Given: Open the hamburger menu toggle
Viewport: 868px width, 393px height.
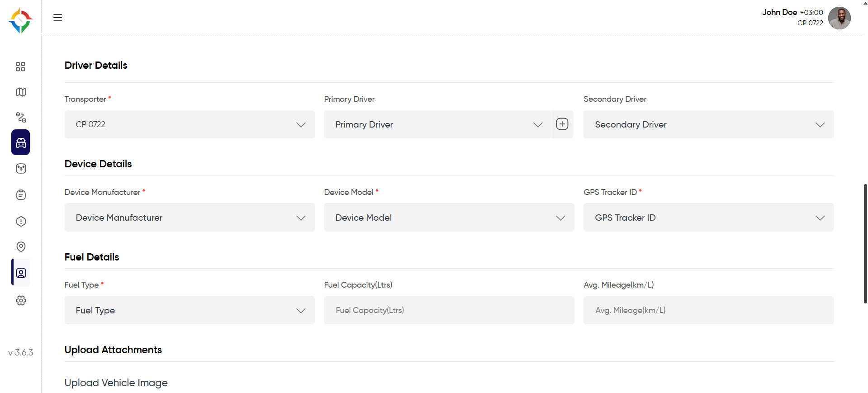Looking at the screenshot, I should tap(57, 18).
